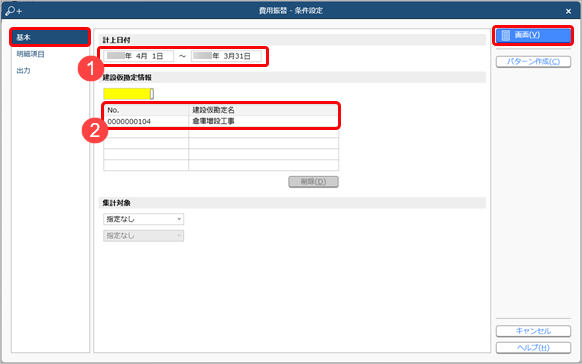Click パターン作成(C) button
This screenshot has height=364, width=582.
coord(533,62)
